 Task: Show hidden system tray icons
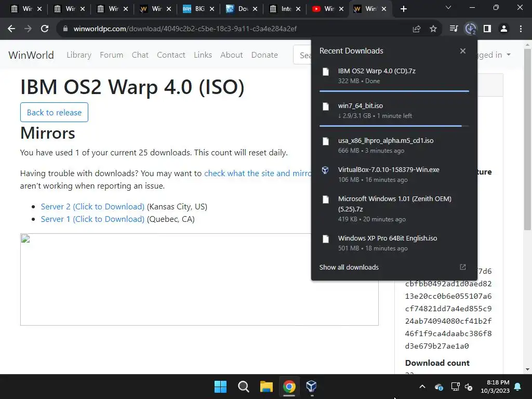tap(422, 387)
